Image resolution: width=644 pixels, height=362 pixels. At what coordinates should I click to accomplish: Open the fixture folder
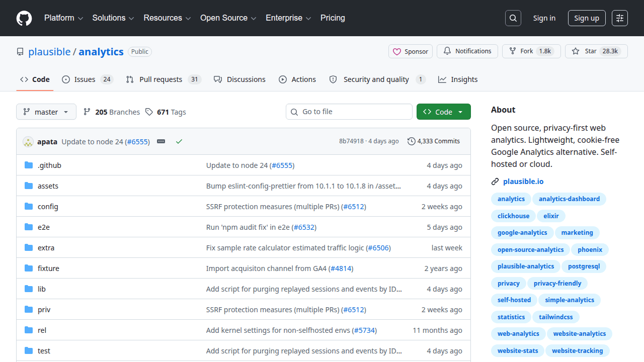point(48,268)
